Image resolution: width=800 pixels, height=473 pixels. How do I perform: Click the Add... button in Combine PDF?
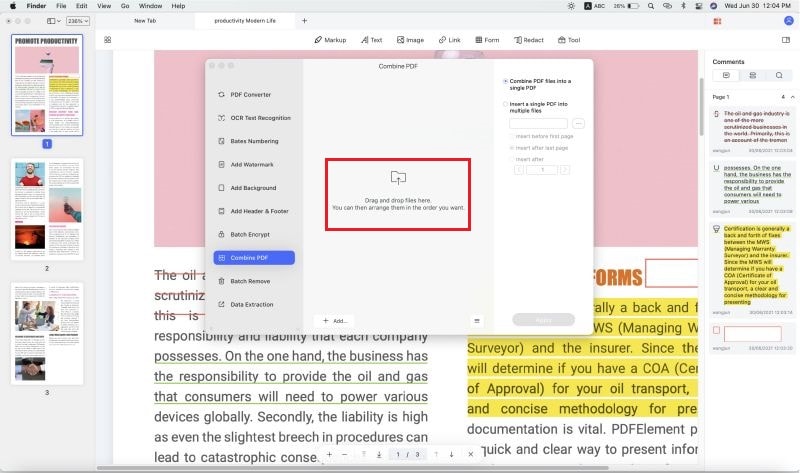tap(335, 321)
